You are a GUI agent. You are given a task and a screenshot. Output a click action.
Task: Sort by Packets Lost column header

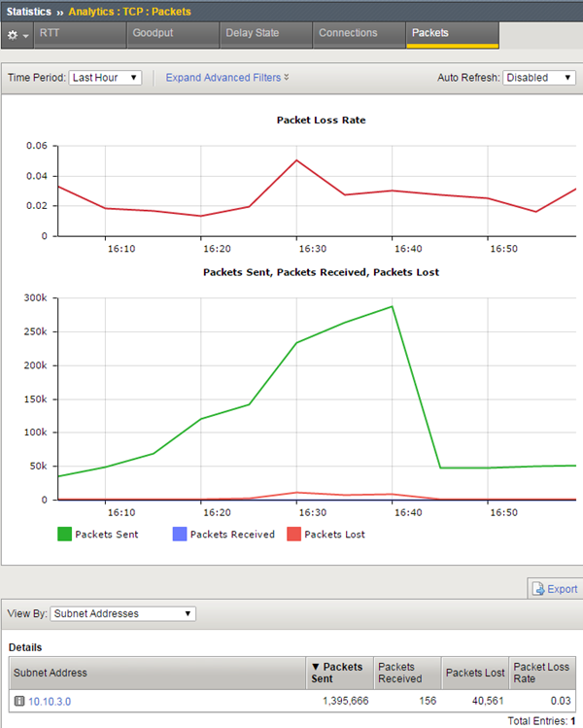tap(474, 673)
